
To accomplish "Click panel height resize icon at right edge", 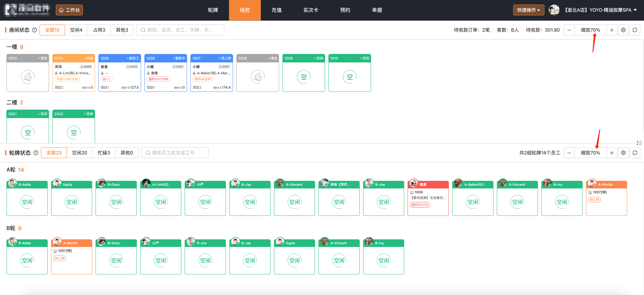I will pos(639,143).
